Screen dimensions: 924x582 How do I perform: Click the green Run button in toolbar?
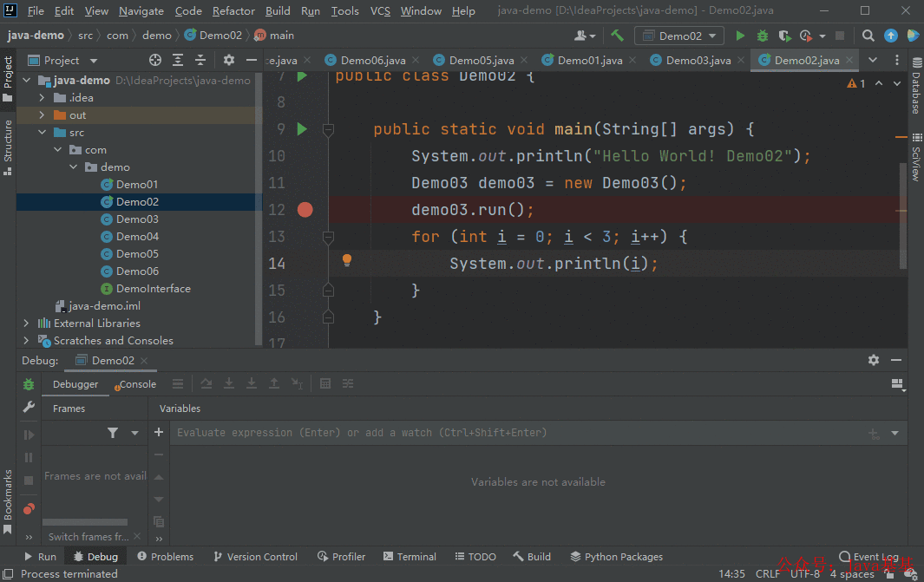click(740, 36)
